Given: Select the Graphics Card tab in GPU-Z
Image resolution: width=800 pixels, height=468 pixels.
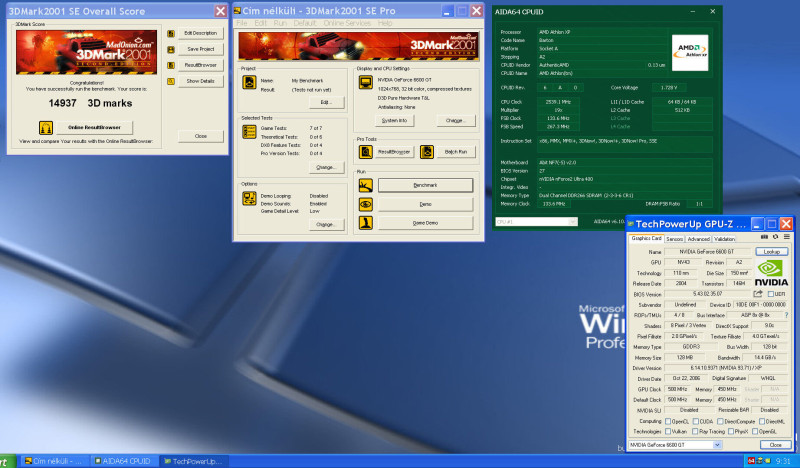Looking at the screenshot, I should 646,238.
